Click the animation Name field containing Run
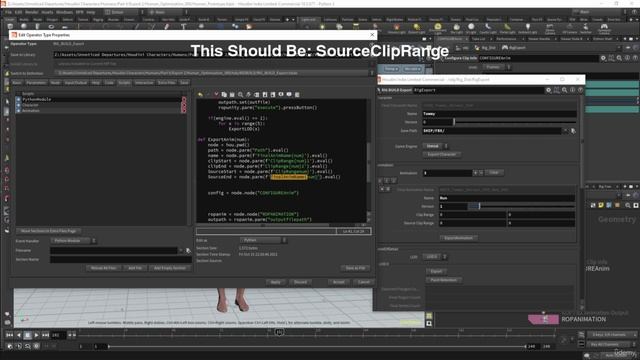The width and height of the screenshot is (640, 360). coord(507,198)
